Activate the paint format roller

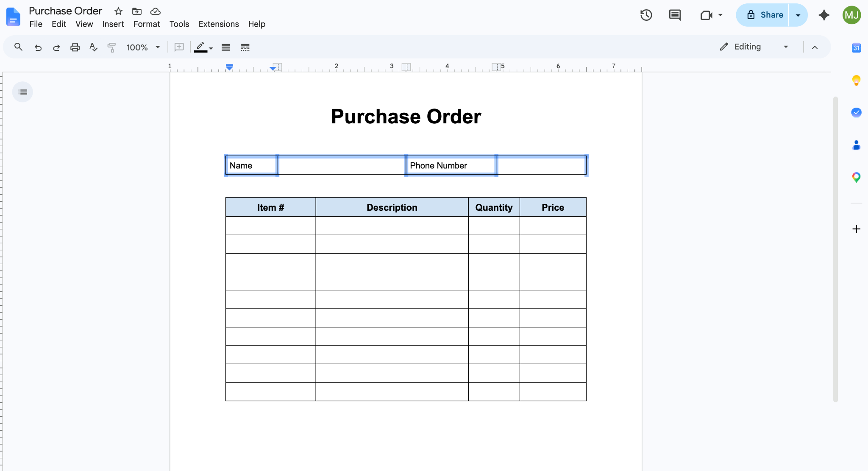tap(111, 47)
